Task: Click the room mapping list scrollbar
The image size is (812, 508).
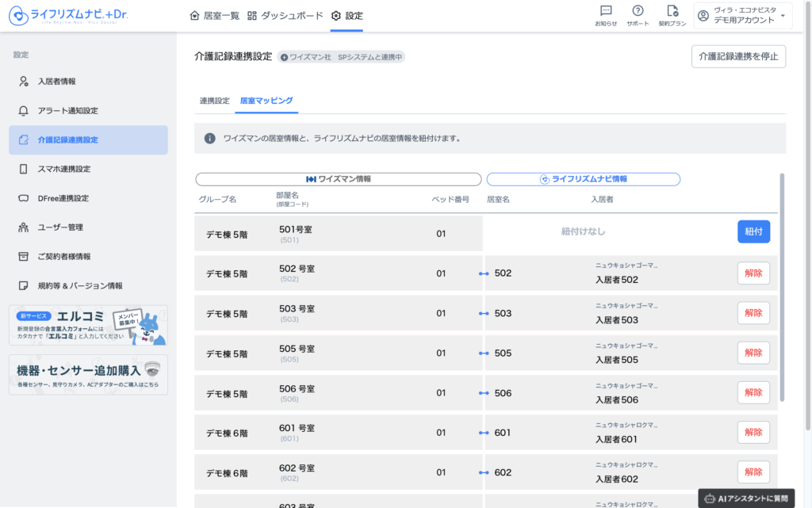Action: click(781, 285)
